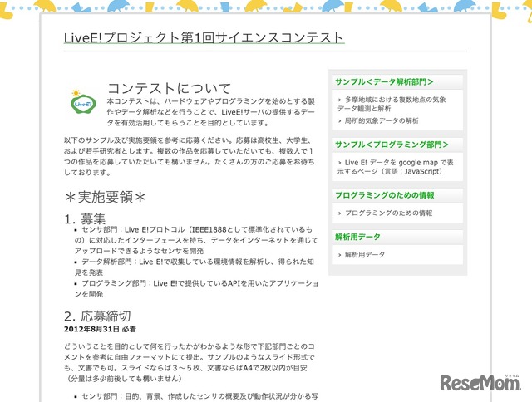Open the LiveE!プロジェクト第1回サイエンスコンテスト title link
This screenshot has width=532, height=402.
coord(204,37)
